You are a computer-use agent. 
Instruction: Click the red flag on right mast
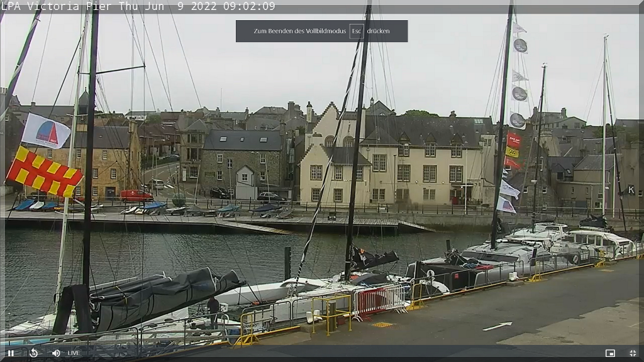coord(514,140)
